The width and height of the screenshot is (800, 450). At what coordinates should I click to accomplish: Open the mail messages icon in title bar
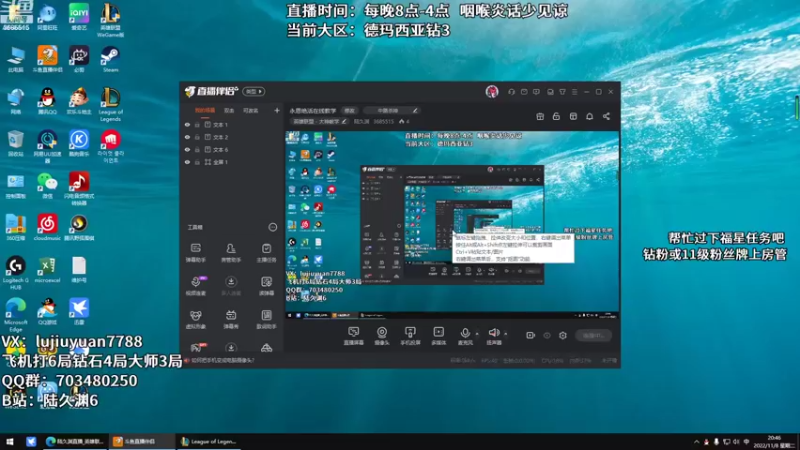click(524, 92)
